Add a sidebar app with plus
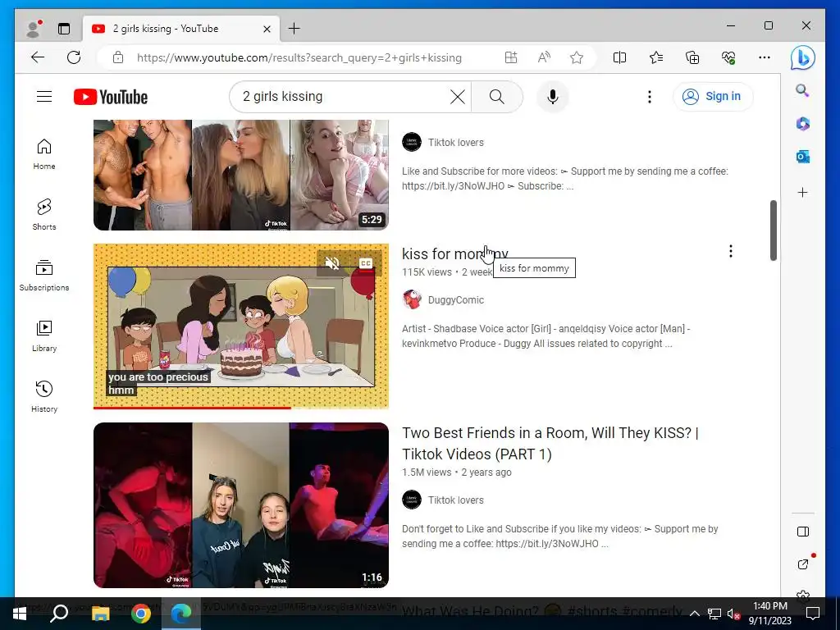 click(802, 192)
